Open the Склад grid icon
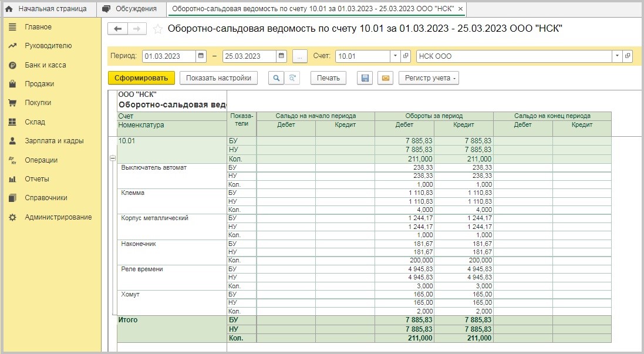 click(12, 122)
